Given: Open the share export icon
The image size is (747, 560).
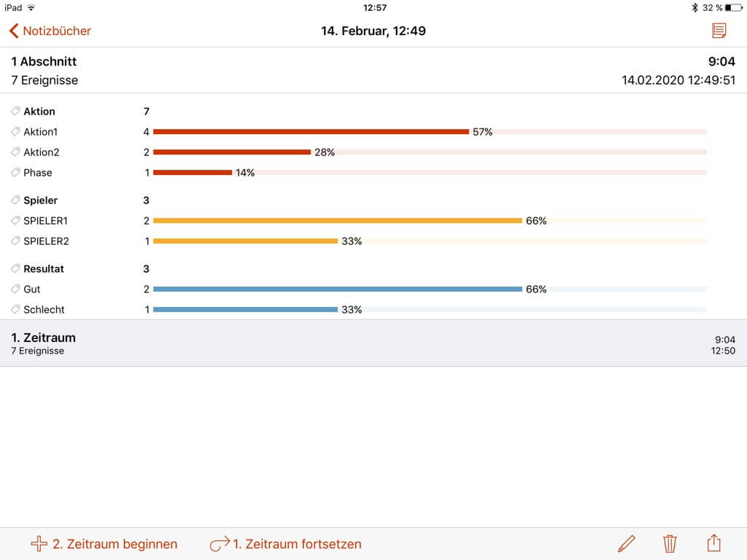Looking at the screenshot, I should [x=713, y=542].
